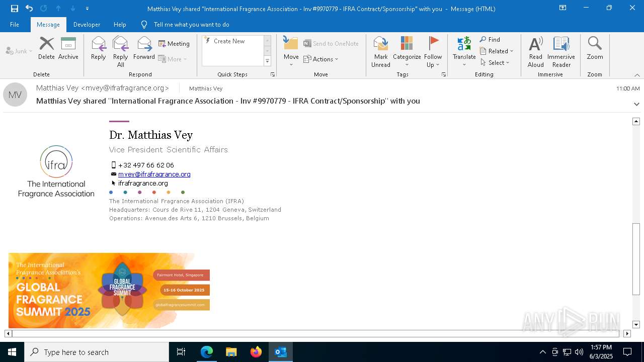The height and width of the screenshot is (362, 644).
Task: Open the Related dropdown
Action: click(497, 51)
